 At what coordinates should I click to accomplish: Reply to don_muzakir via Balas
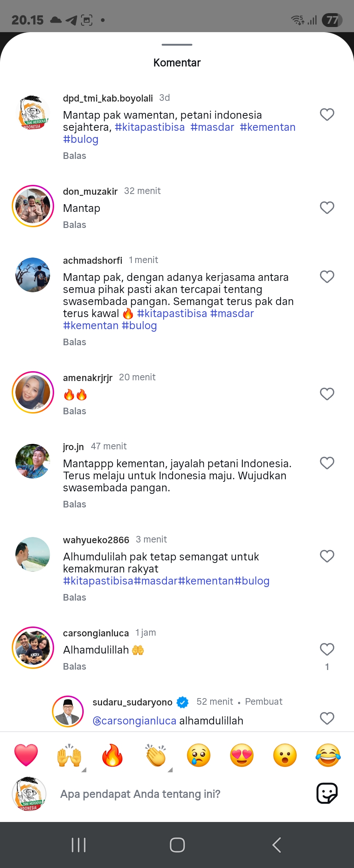[x=75, y=225]
